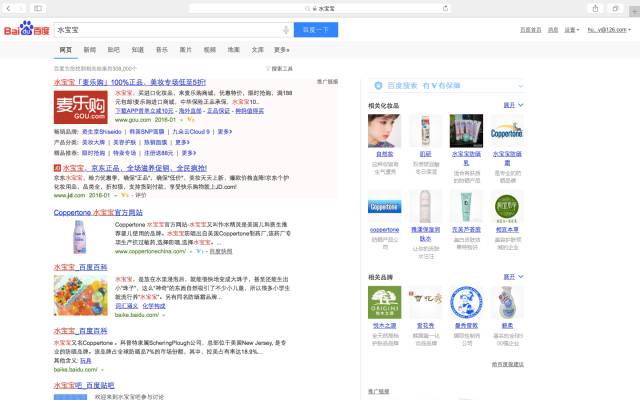Toggle the Safari sidebar button

pyautogui.click(x=38, y=8)
